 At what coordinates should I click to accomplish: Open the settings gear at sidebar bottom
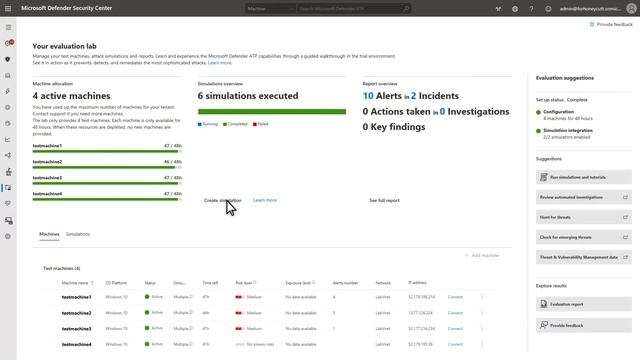pos(8,236)
